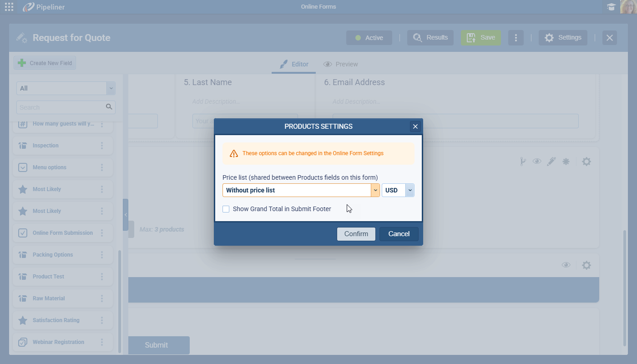Click the pencil edit icon on products field

click(x=551, y=162)
